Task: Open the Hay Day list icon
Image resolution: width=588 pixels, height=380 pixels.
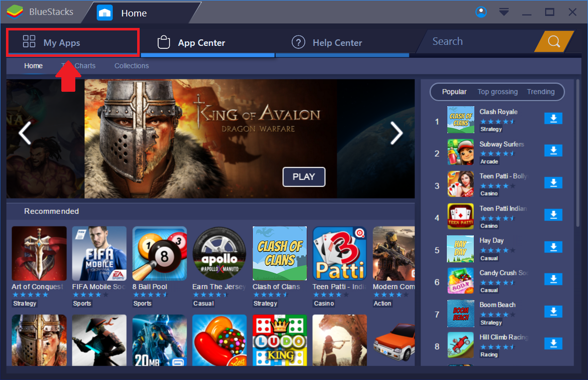Action: tap(460, 249)
